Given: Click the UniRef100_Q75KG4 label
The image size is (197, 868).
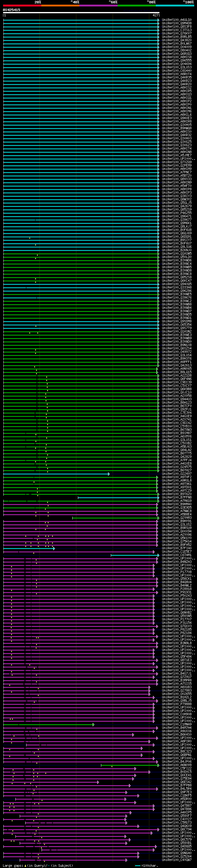Looking at the screenshot, I should (177, 541).
